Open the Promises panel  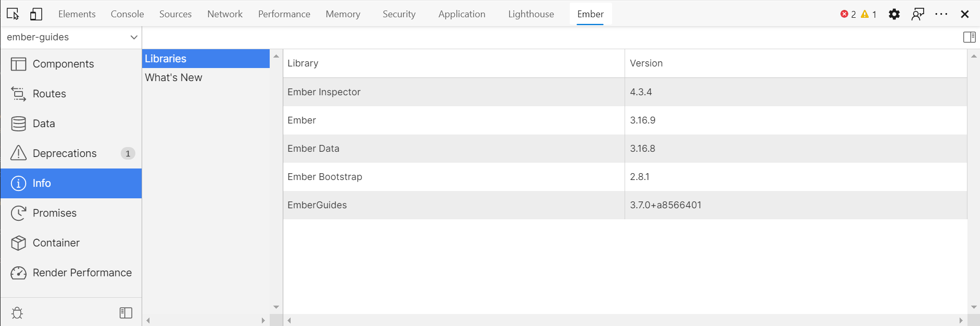click(54, 213)
